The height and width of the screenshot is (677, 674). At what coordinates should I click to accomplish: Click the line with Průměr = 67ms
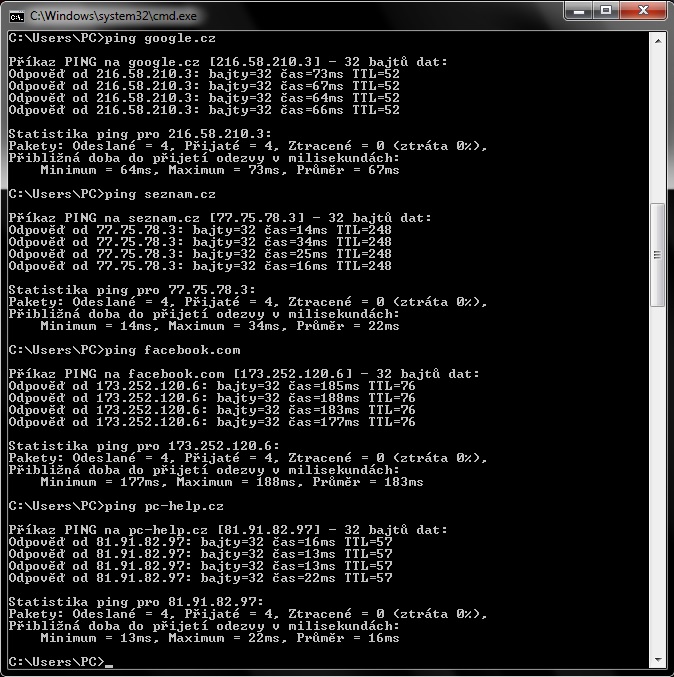point(220,170)
